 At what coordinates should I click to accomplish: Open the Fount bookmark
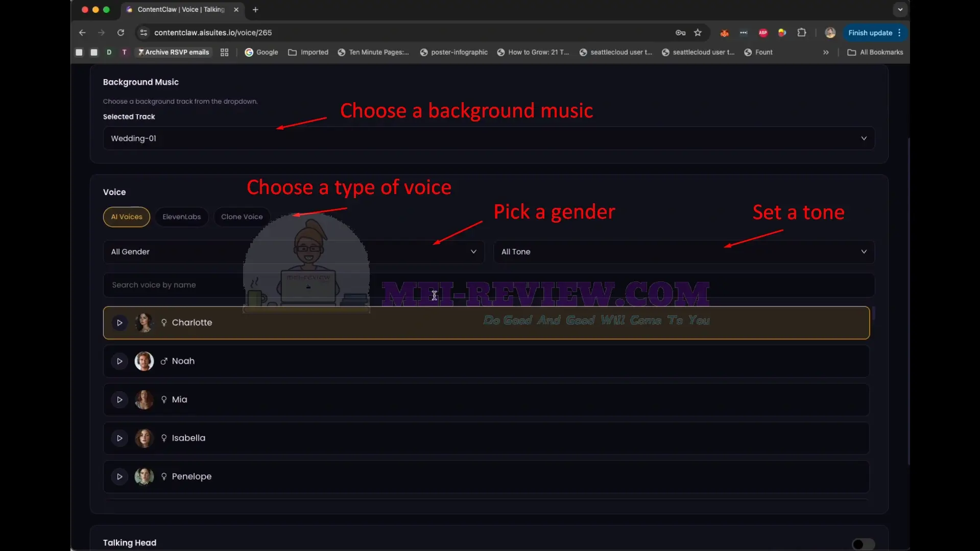click(x=758, y=52)
